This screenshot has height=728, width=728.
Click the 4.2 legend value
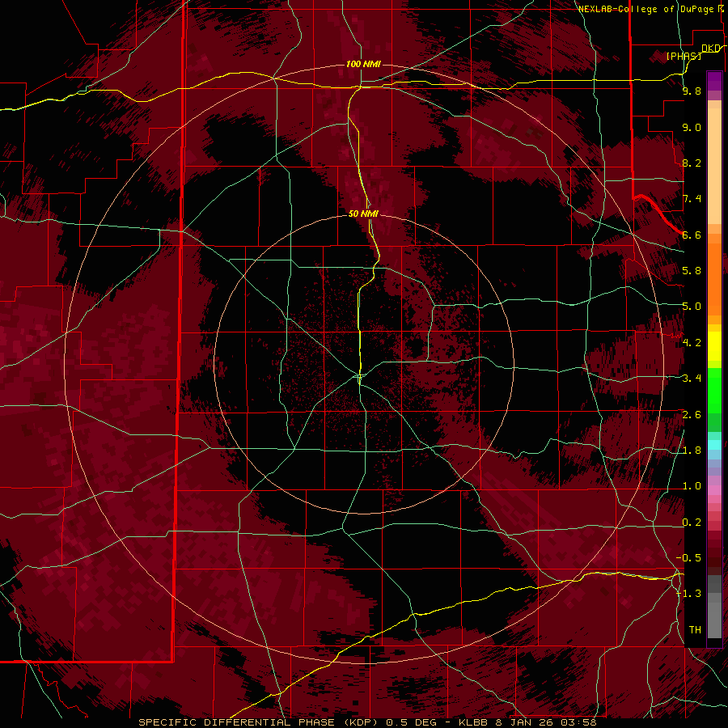pyautogui.click(x=692, y=343)
